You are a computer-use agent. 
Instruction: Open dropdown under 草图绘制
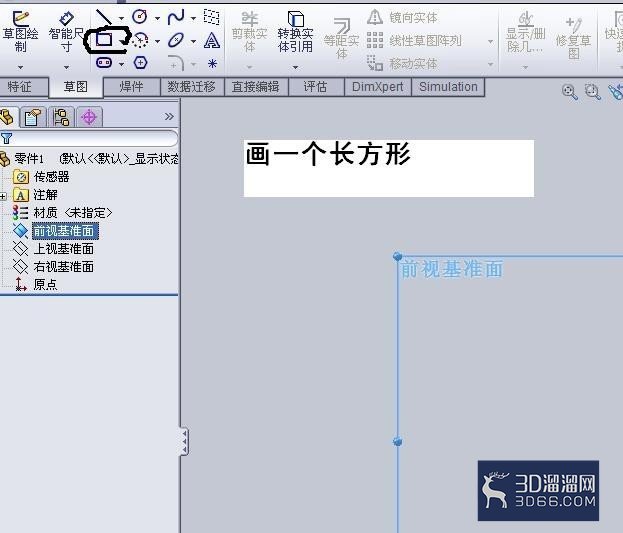pos(20,67)
